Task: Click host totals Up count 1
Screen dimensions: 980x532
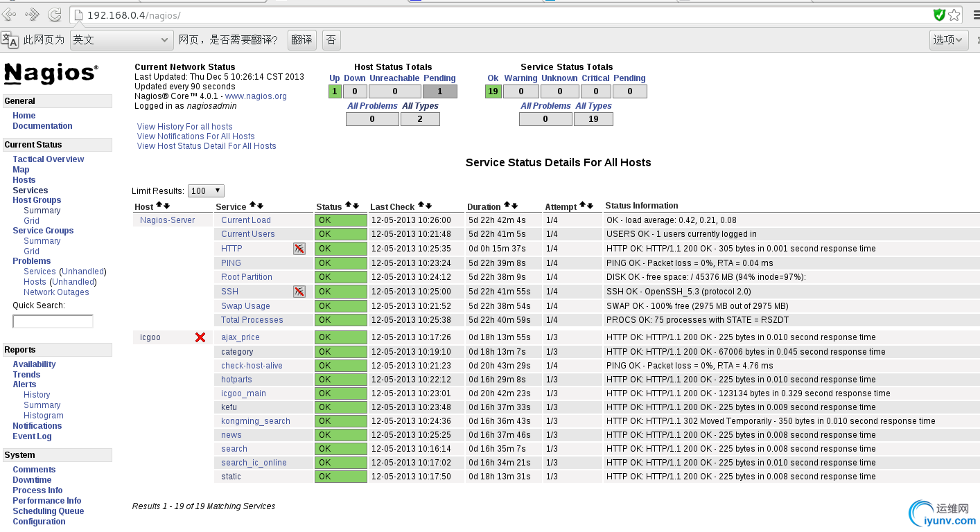Action: (335, 91)
